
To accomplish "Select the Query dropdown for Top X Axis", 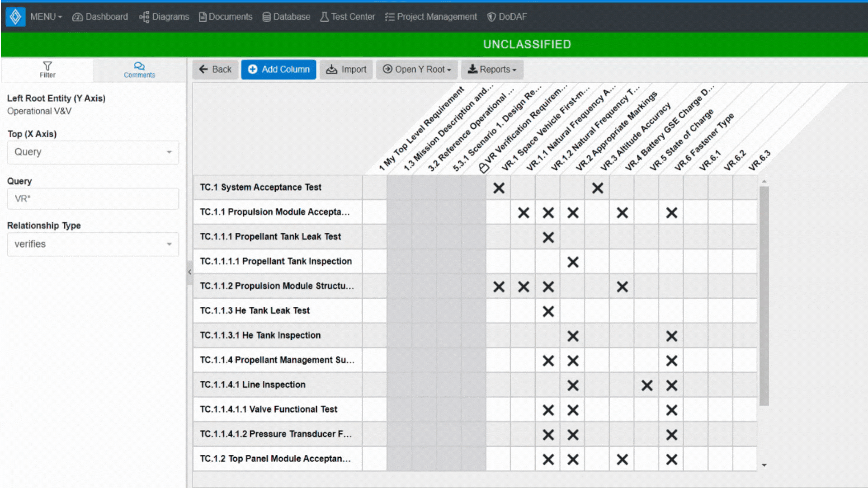I will 92,151.
